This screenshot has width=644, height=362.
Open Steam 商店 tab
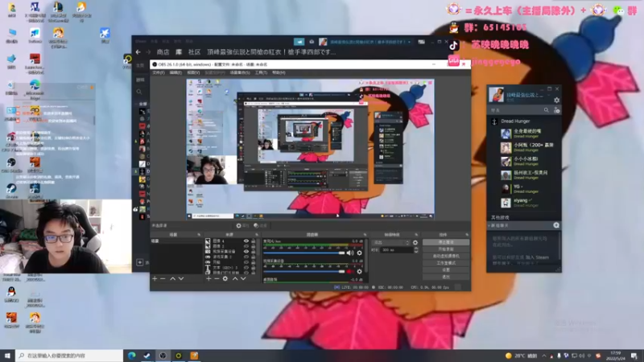(x=163, y=52)
